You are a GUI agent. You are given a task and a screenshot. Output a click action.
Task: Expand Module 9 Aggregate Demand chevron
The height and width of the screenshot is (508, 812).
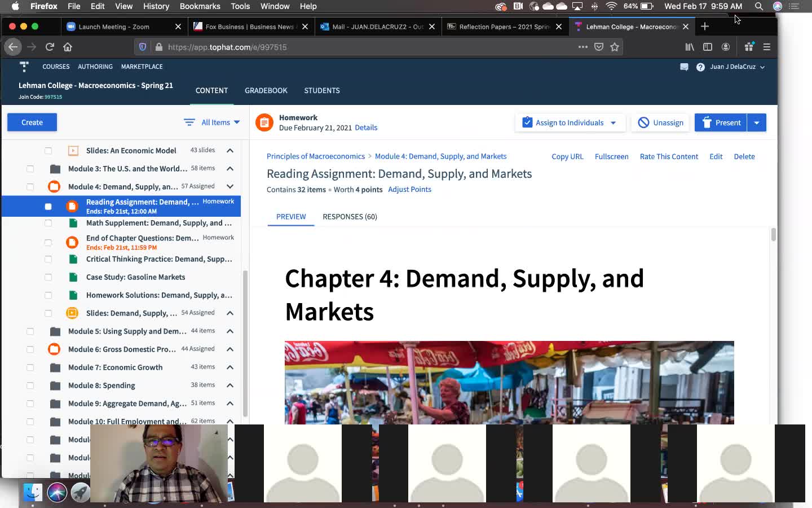pos(230,403)
